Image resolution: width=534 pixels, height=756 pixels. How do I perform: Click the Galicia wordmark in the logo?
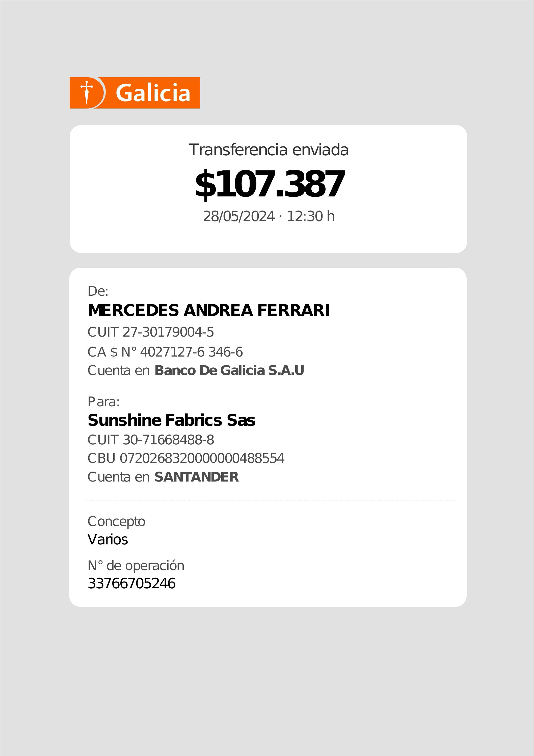(153, 93)
